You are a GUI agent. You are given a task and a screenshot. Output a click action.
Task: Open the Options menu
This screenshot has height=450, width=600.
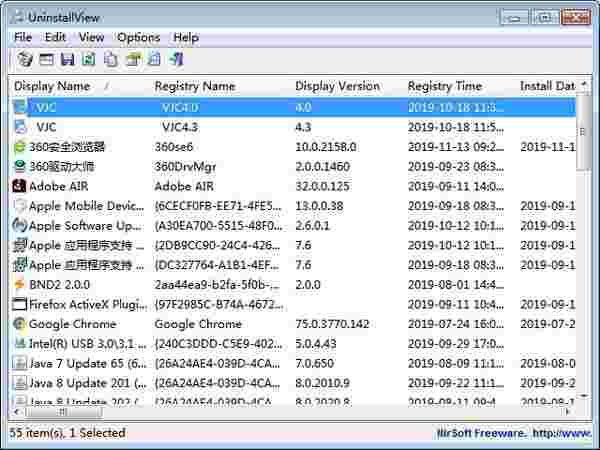pos(138,37)
